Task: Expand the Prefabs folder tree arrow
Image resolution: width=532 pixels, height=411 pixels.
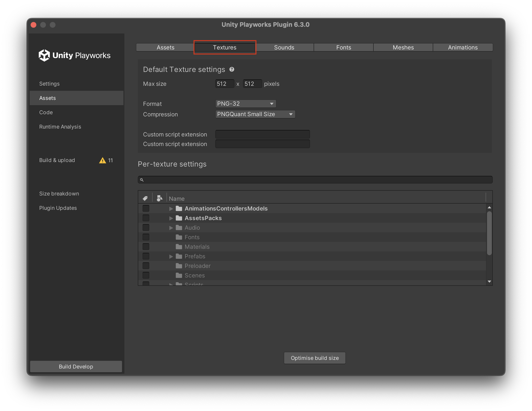Action: coord(171,256)
